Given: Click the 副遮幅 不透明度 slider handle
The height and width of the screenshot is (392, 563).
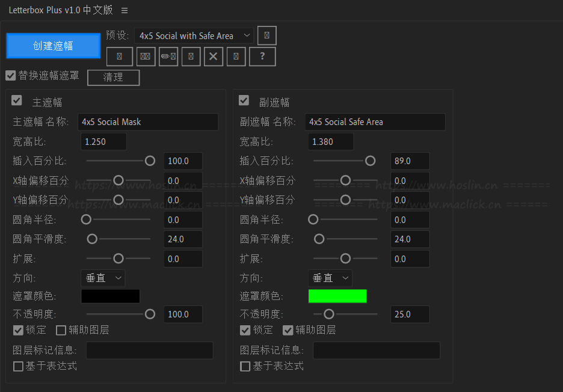Looking at the screenshot, I should tap(328, 314).
